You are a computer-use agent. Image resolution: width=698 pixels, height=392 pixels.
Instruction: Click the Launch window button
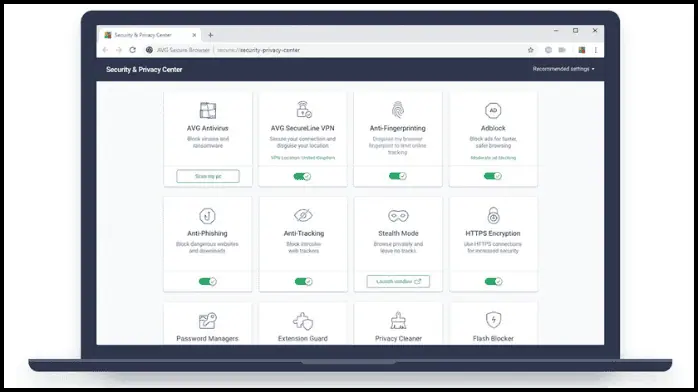pyautogui.click(x=398, y=281)
